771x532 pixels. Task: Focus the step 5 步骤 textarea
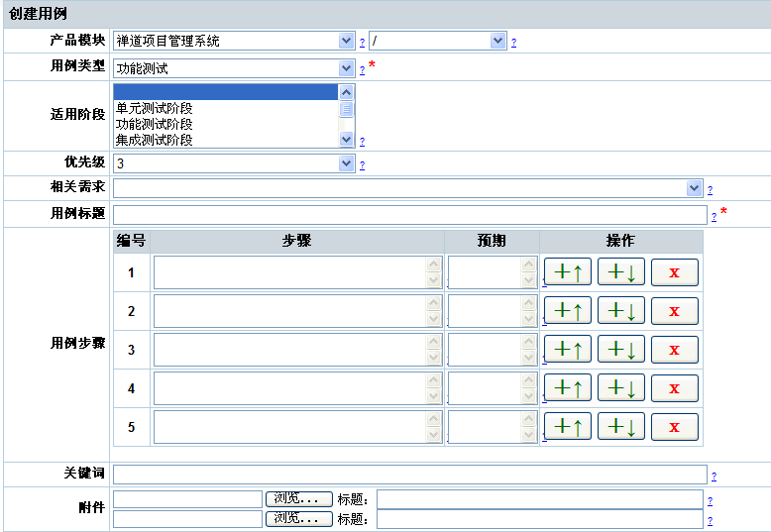pyautogui.click(x=298, y=426)
